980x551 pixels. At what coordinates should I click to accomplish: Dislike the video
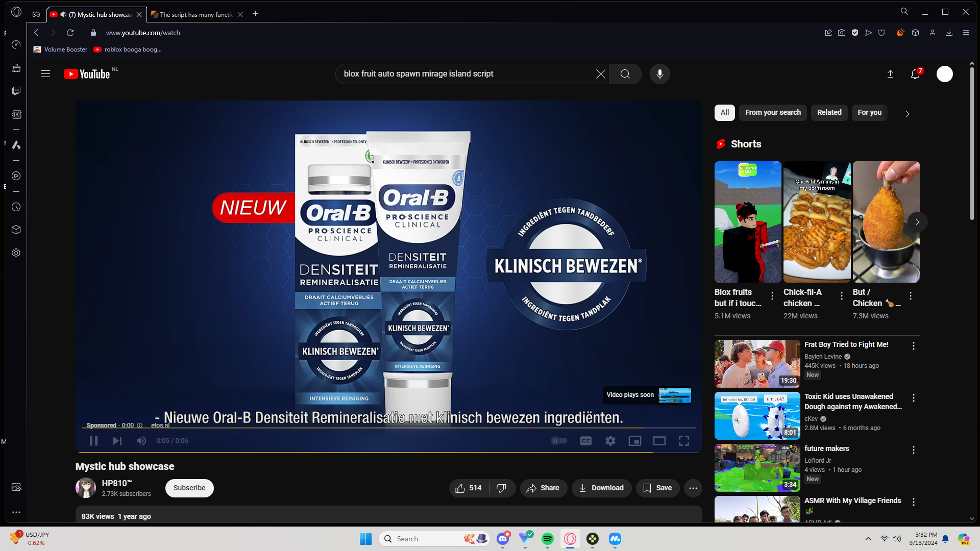(502, 488)
